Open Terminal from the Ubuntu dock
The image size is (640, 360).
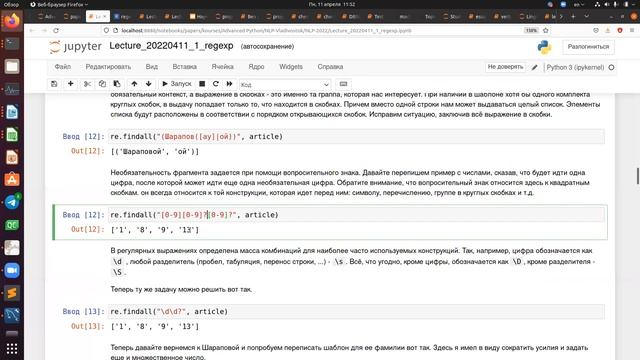tap(12, 43)
